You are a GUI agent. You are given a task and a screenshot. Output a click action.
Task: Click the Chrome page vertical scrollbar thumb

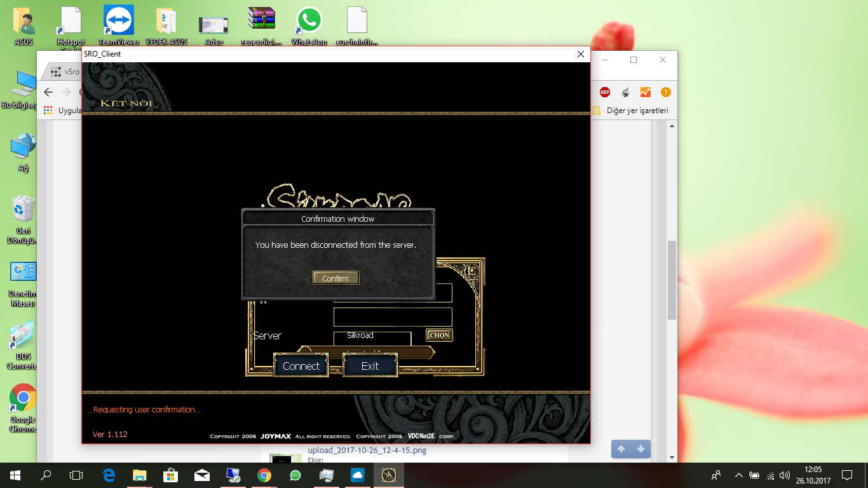tap(672, 280)
